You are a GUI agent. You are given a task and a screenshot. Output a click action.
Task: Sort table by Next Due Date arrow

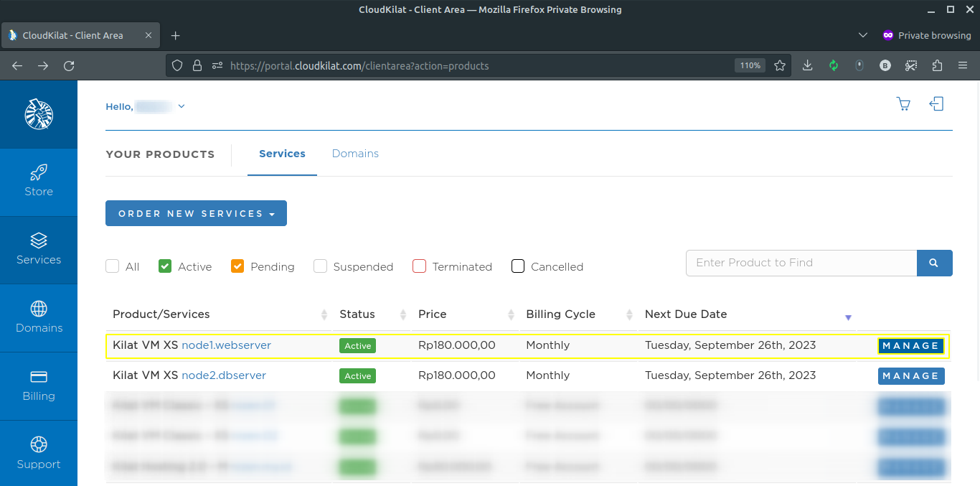coord(848,317)
